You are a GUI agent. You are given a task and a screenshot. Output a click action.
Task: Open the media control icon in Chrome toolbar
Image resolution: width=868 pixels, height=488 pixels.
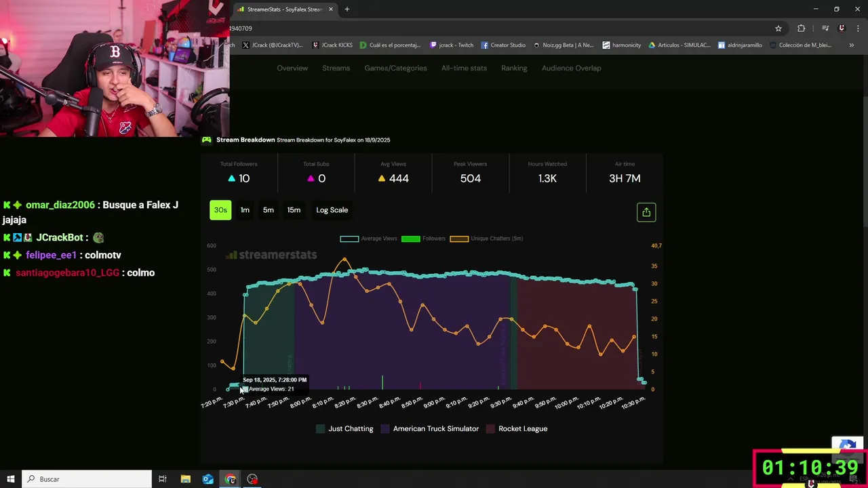click(825, 28)
